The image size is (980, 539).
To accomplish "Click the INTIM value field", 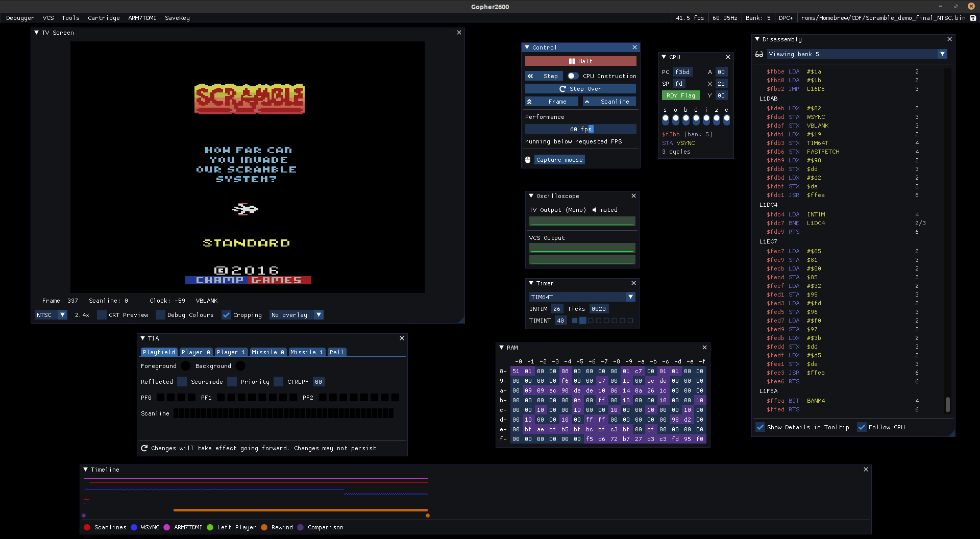I will [556, 309].
